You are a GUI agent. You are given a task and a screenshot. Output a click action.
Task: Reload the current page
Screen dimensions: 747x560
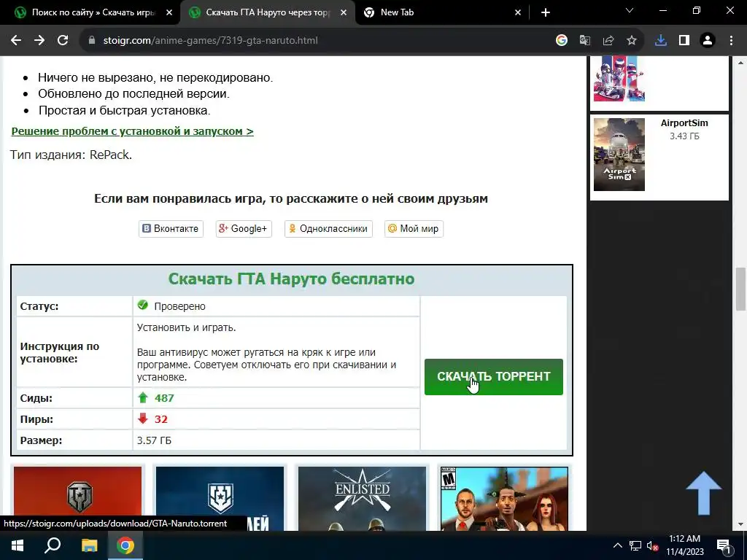tap(63, 41)
